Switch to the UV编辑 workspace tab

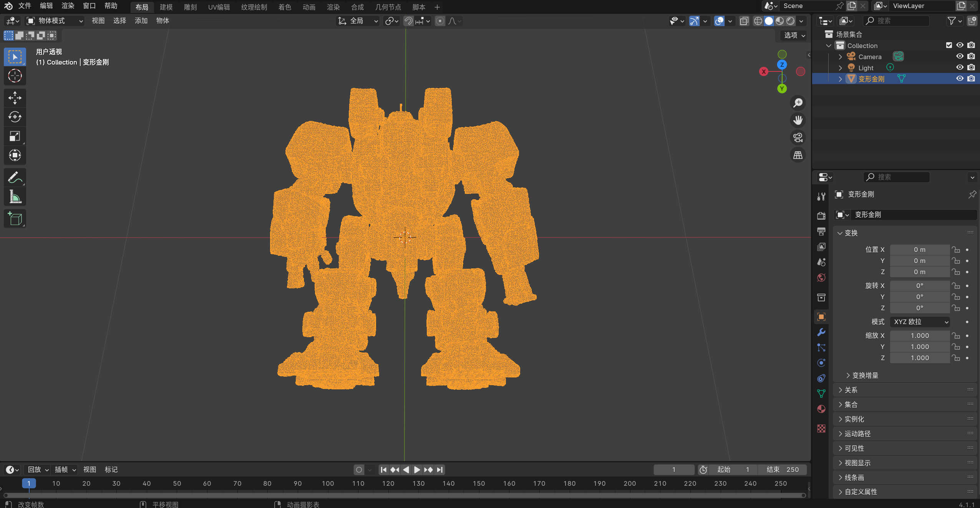pyautogui.click(x=219, y=7)
